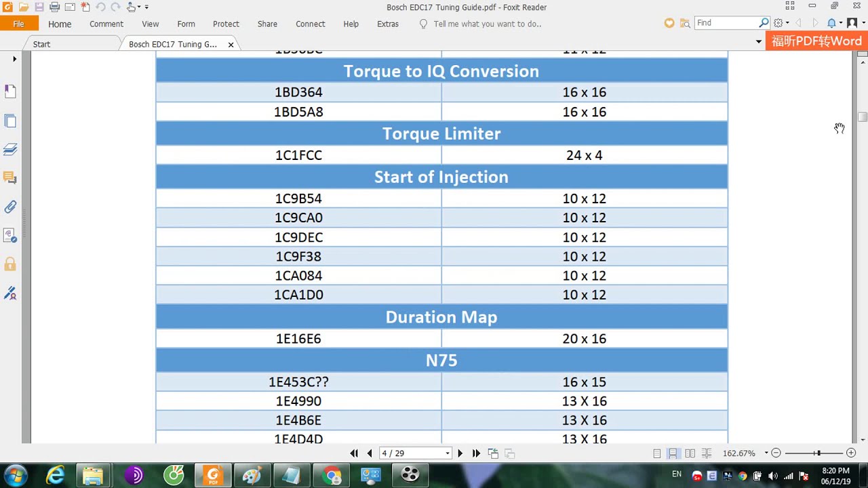This screenshot has width=868, height=488.
Task: Go to the next page
Action: click(460, 453)
